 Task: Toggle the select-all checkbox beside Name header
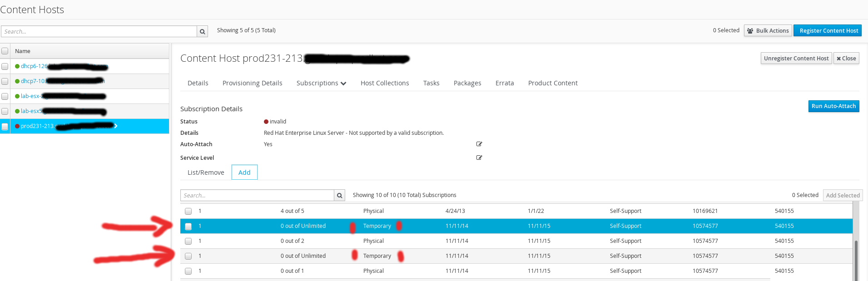click(5, 51)
